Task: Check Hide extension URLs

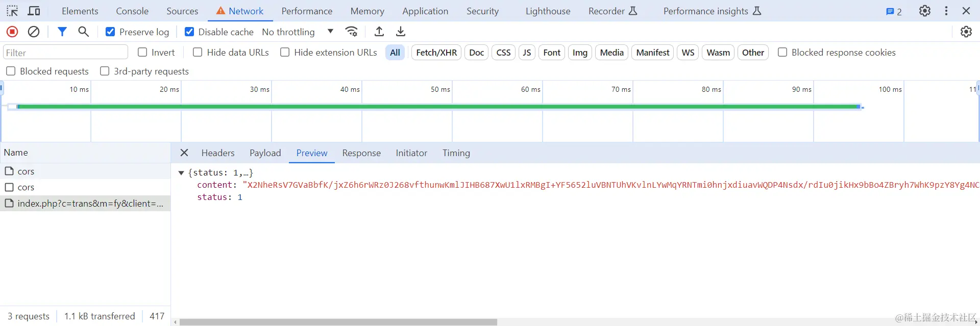Action: 285,52
